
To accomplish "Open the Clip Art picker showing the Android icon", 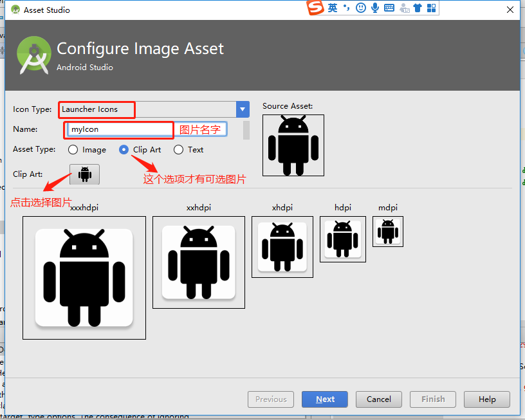I will [x=84, y=174].
